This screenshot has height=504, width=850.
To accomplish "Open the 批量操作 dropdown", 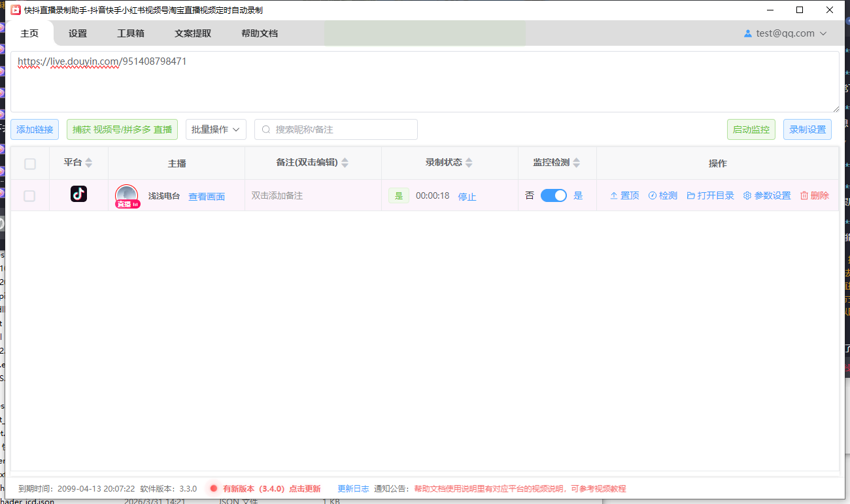I will coord(216,129).
